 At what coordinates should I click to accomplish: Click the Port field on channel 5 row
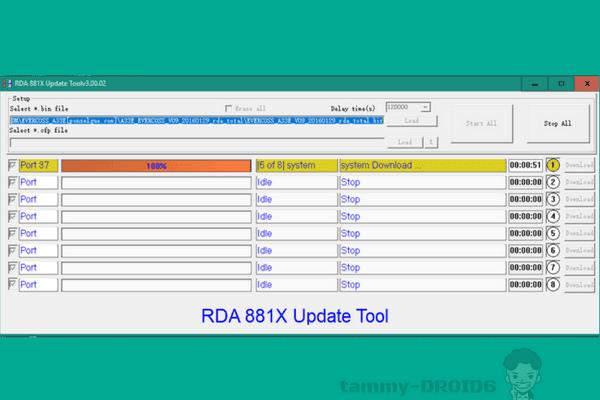coord(38,233)
